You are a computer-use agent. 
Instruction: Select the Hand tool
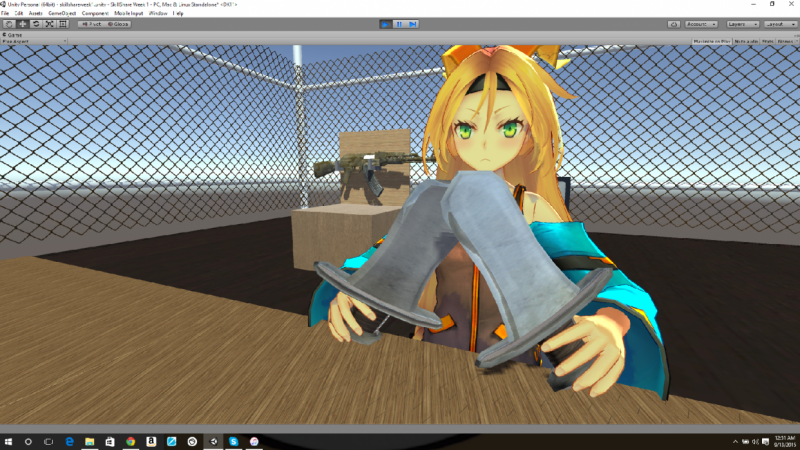[9, 24]
